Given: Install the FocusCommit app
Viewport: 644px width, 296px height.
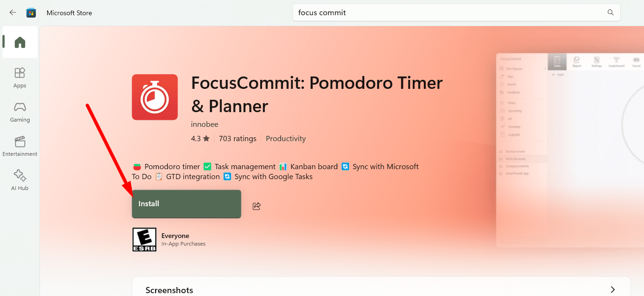Looking at the screenshot, I should point(186,204).
